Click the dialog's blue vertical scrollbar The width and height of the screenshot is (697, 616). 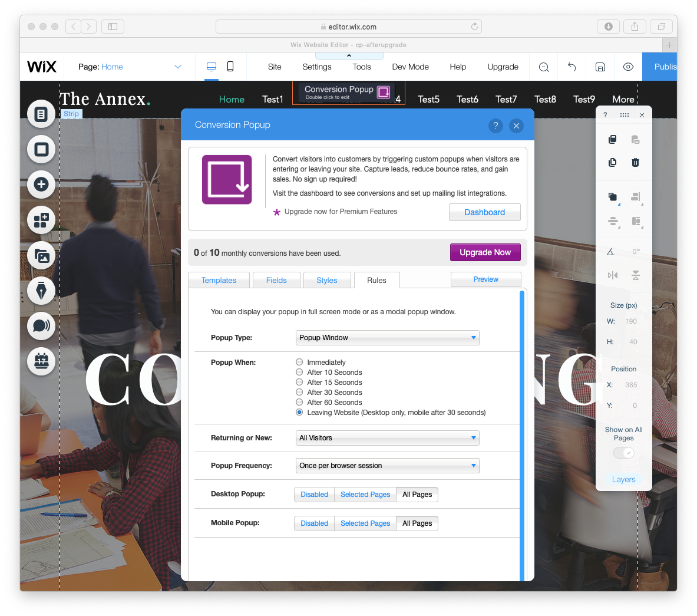coord(522,435)
